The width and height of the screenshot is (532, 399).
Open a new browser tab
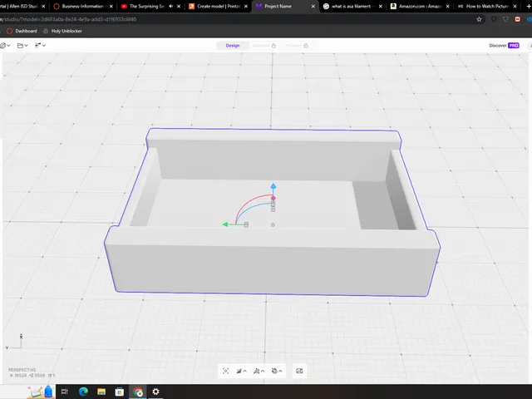coord(528,6)
